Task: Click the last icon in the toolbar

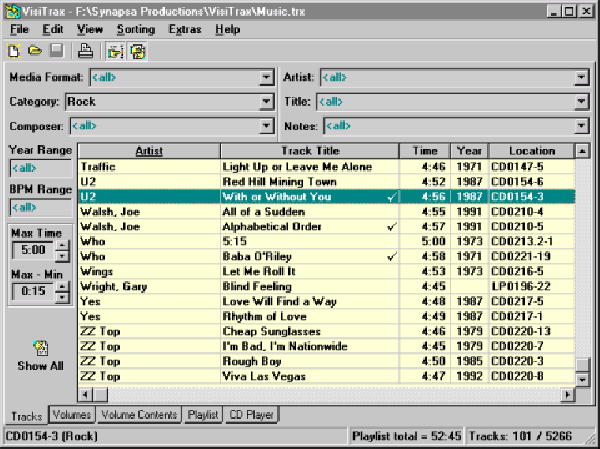Action: [x=137, y=51]
